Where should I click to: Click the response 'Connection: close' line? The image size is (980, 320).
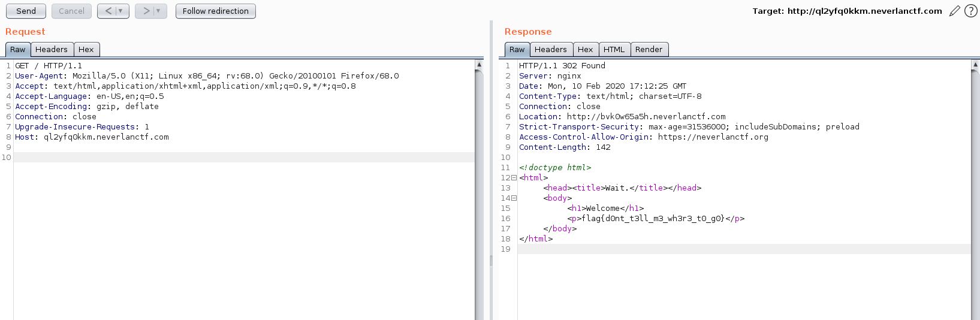560,107
